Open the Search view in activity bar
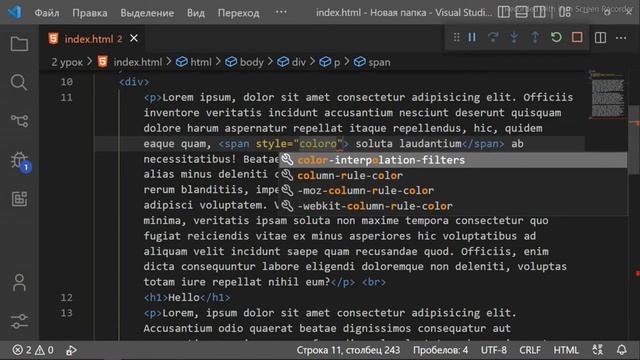The width and height of the screenshot is (640, 360). coord(19,82)
